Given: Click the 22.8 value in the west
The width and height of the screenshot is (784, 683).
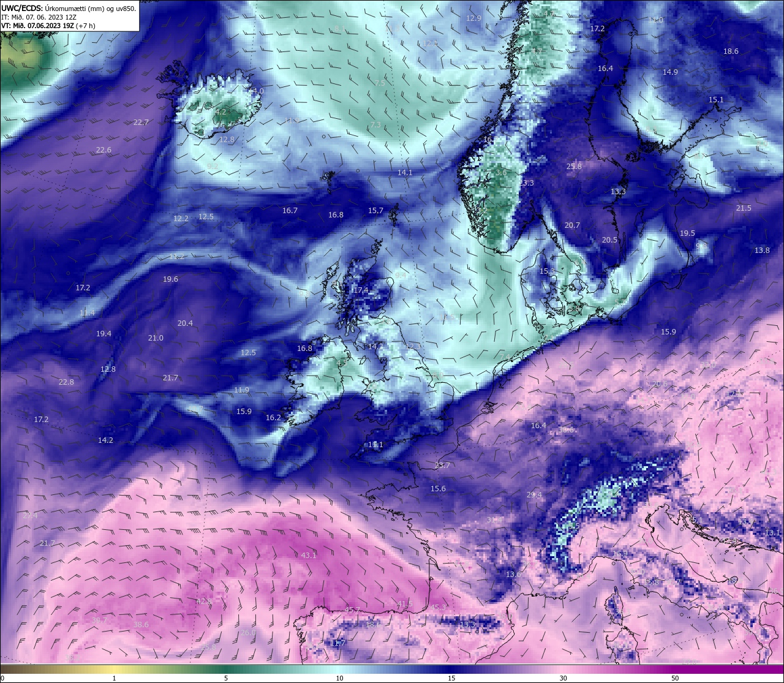Looking at the screenshot, I should click(x=66, y=382).
